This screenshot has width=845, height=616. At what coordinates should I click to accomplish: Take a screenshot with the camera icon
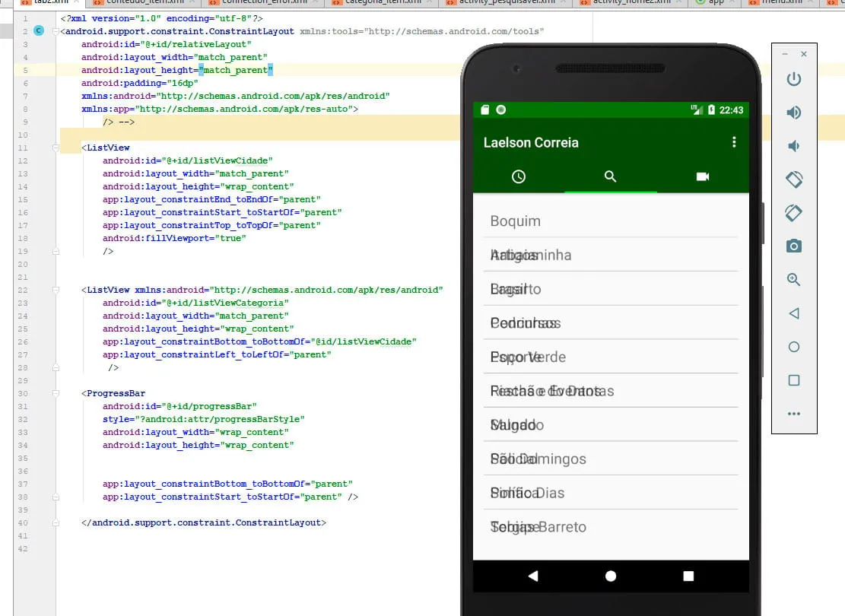click(x=793, y=246)
